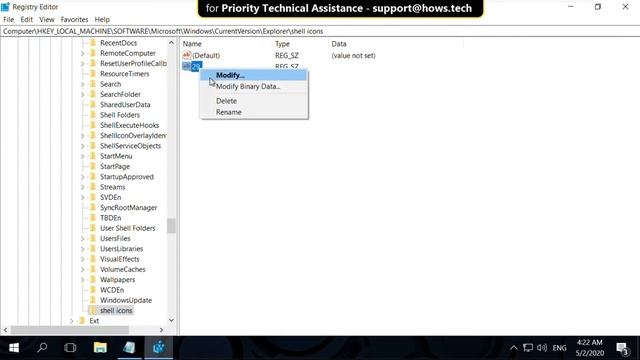Expand the Search key
Screen dimensions: 640x360
click(83, 84)
